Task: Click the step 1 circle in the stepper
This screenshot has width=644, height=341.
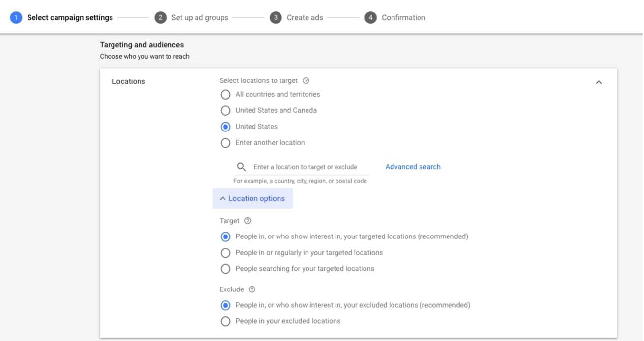Action: 16,18
